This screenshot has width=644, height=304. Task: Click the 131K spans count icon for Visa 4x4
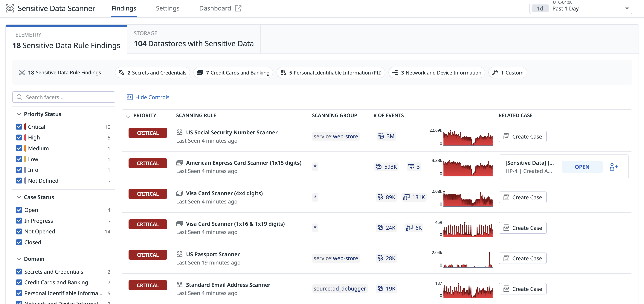(407, 197)
